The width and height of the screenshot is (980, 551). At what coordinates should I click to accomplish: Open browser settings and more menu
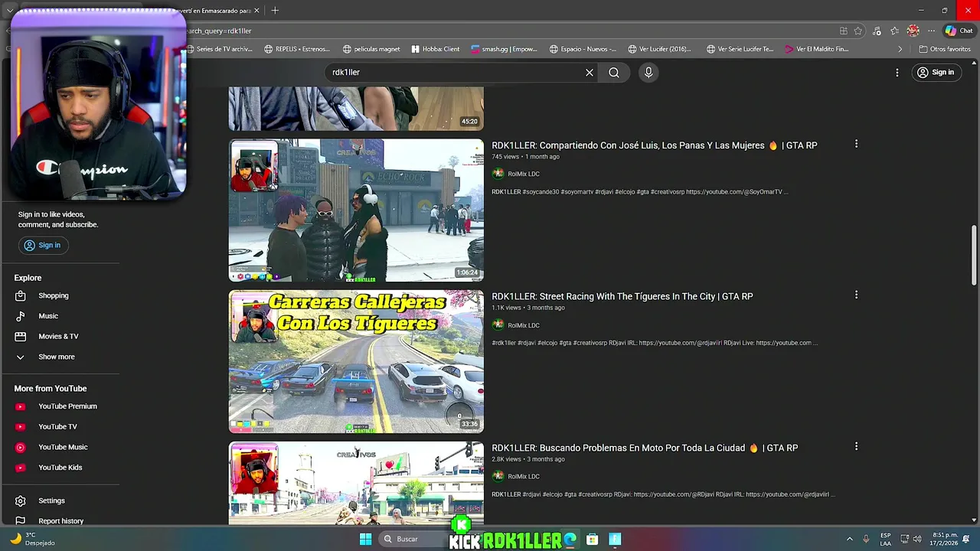click(931, 31)
